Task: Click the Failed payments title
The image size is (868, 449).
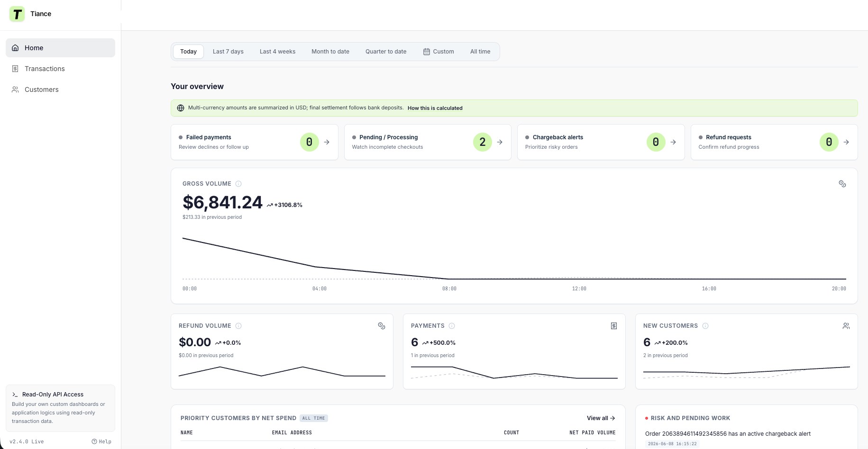Action: pos(209,137)
